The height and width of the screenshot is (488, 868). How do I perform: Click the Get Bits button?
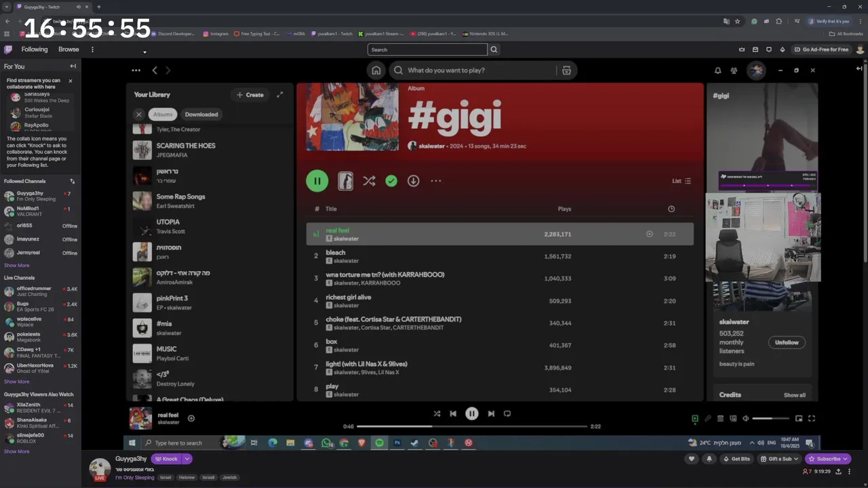737,459
